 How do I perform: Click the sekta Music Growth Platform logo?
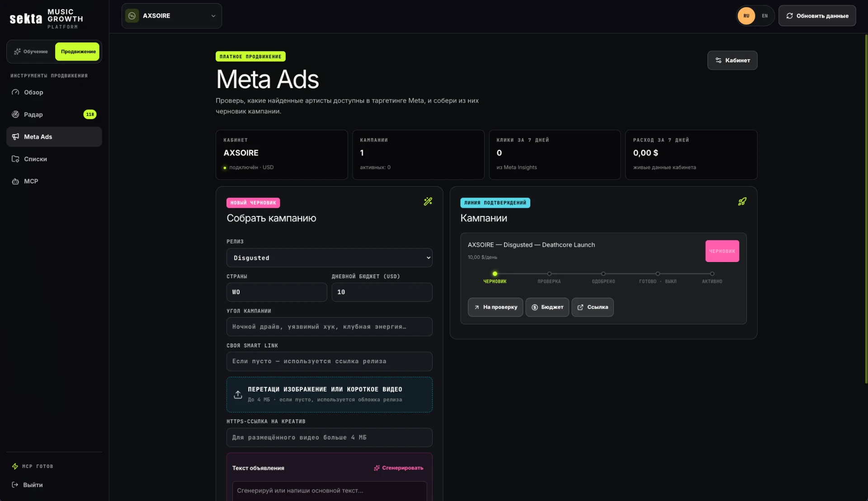(x=47, y=19)
